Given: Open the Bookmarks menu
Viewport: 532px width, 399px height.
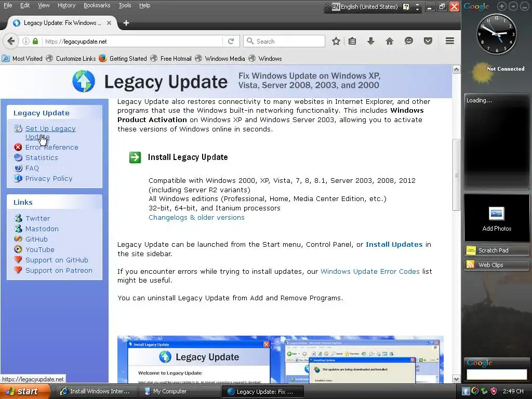Looking at the screenshot, I should click(97, 5).
